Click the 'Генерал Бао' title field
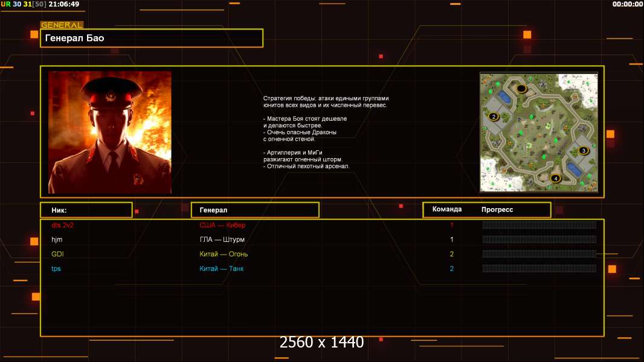 pyautogui.click(x=152, y=38)
